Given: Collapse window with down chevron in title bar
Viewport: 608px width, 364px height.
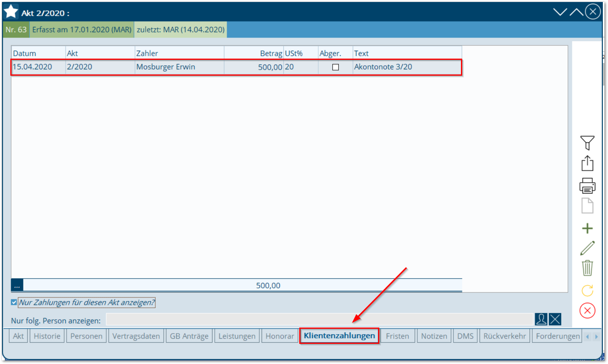Looking at the screenshot, I should (560, 12).
